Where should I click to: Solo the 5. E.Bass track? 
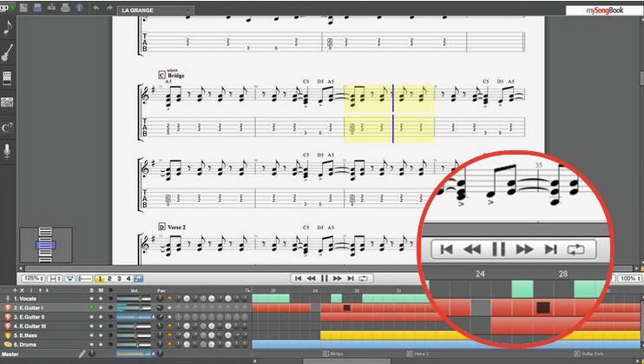point(91,335)
